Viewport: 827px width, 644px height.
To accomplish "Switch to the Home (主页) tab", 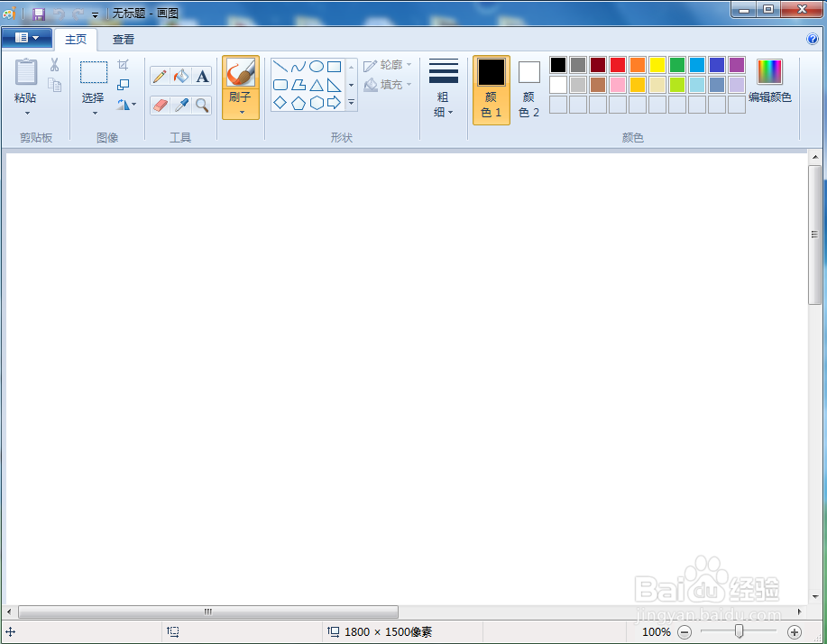I will (76, 40).
